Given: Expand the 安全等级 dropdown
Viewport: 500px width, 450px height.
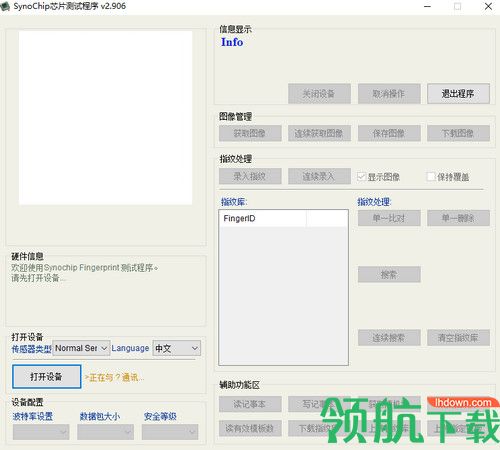Looking at the screenshot, I should click(x=170, y=432).
